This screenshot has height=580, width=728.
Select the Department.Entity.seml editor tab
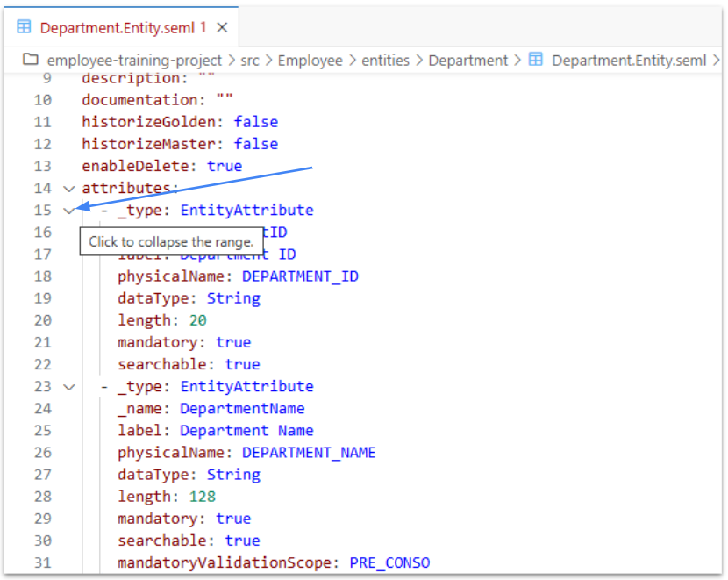pyautogui.click(x=118, y=27)
